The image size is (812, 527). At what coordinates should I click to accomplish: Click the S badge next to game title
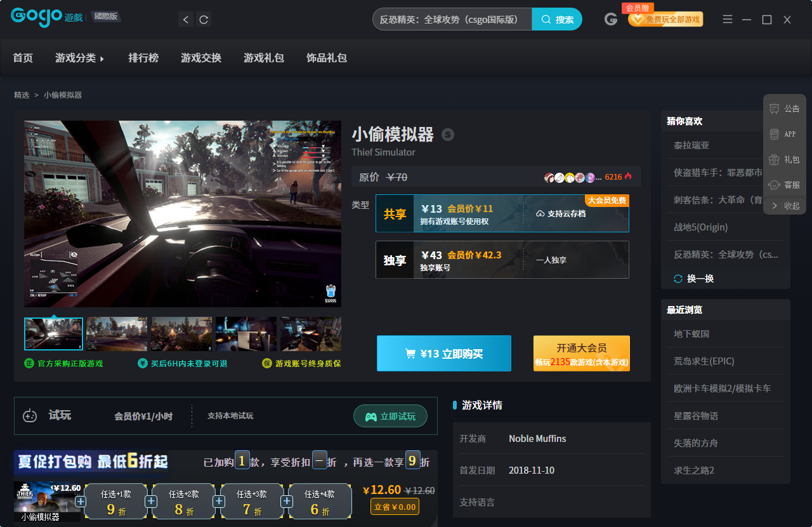(x=449, y=135)
